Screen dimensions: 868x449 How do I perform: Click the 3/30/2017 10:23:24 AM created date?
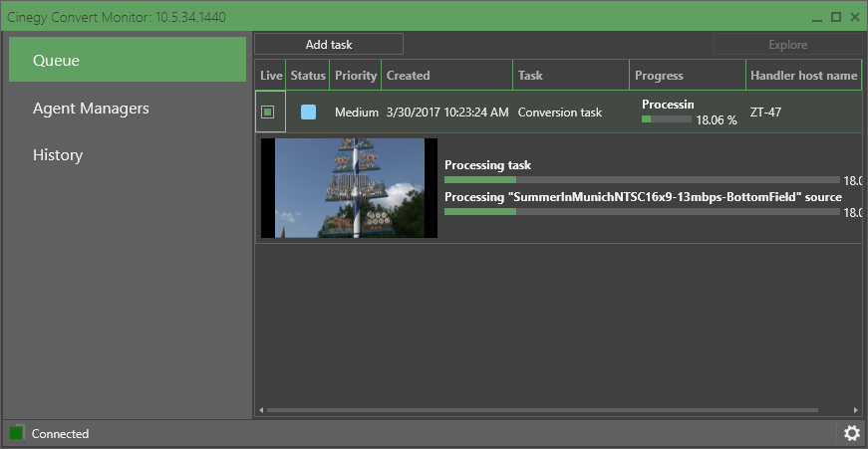point(447,112)
